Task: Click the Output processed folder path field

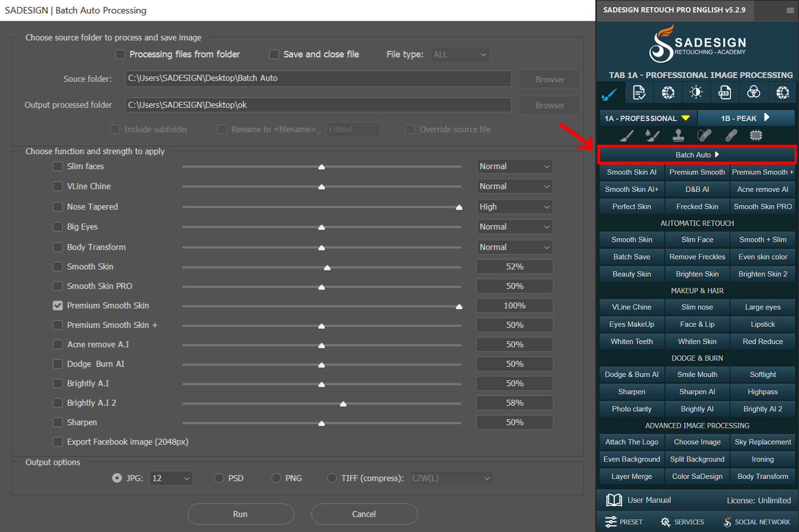Action: (318, 105)
